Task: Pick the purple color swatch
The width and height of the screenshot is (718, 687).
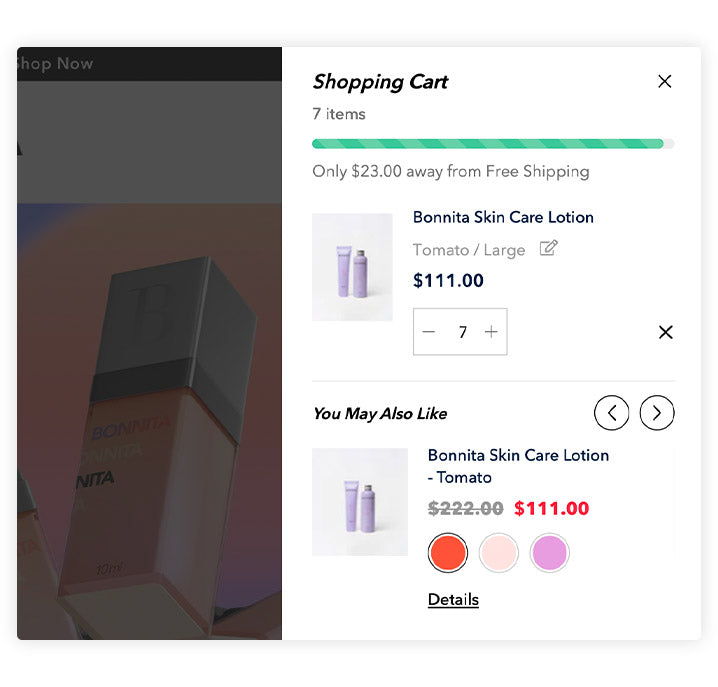Action: 549,552
